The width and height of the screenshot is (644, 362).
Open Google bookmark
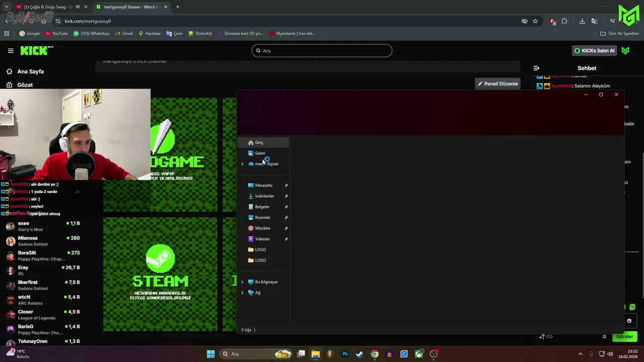click(x=29, y=34)
